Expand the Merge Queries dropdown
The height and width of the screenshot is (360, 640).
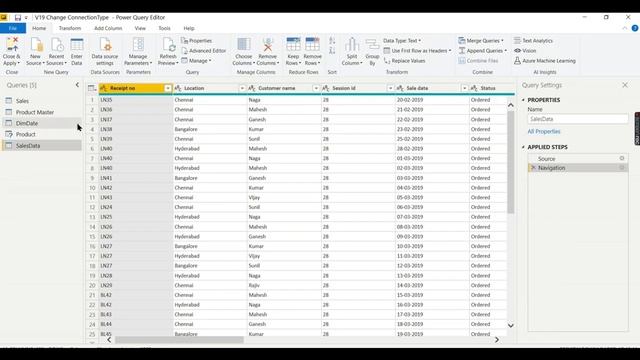click(x=502, y=41)
